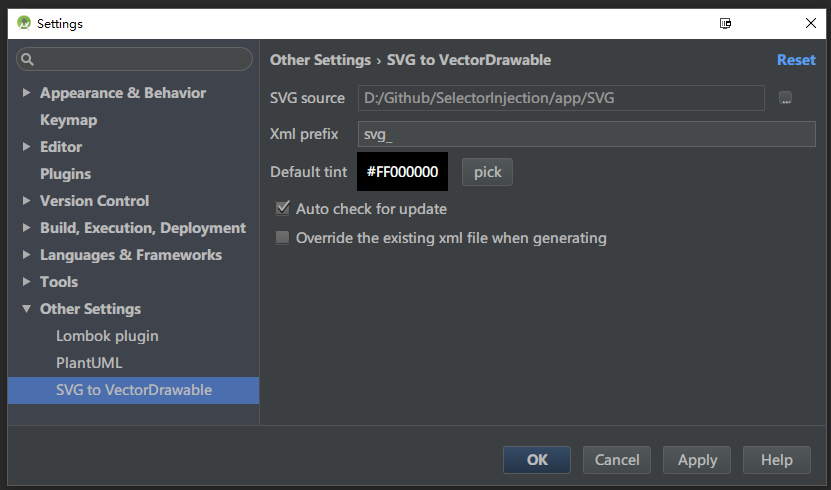Open Appearance & Behavior settings
Viewport: 831px width, 490px height.
pyautogui.click(x=123, y=93)
